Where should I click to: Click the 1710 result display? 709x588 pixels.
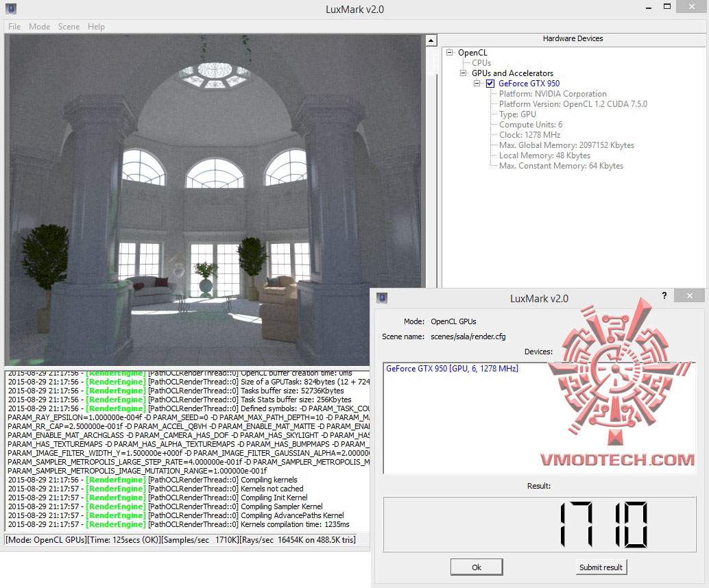point(540,524)
